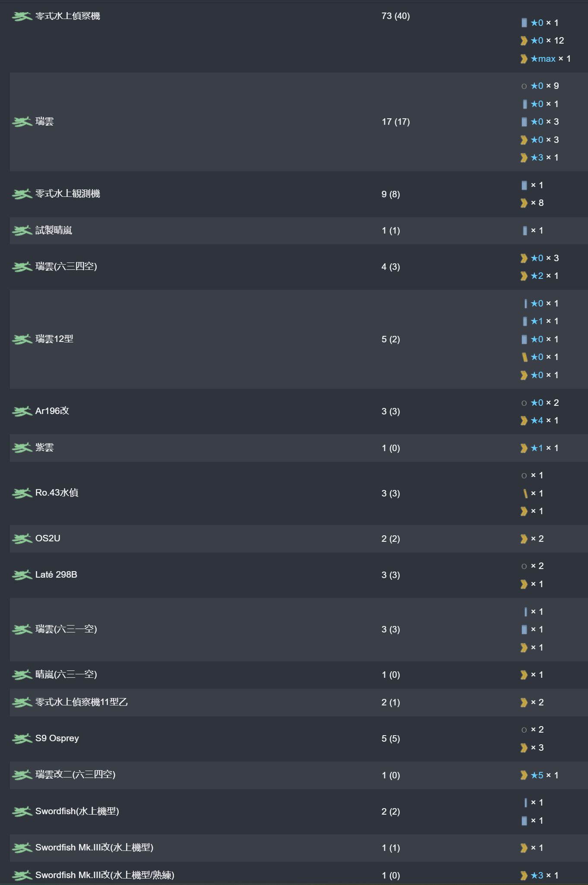Select the Ro.43水偵 equipment entry

[x=57, y=493]
